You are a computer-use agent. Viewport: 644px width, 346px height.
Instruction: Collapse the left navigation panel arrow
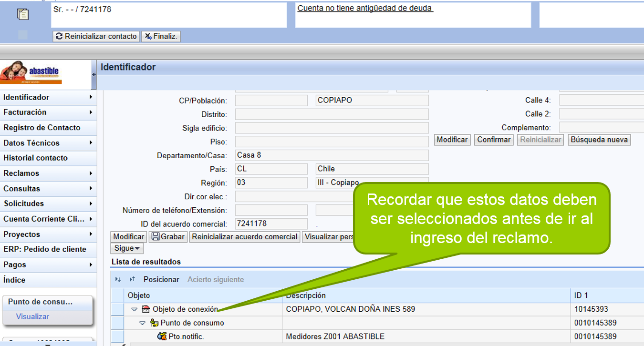[x=94, y=74]
